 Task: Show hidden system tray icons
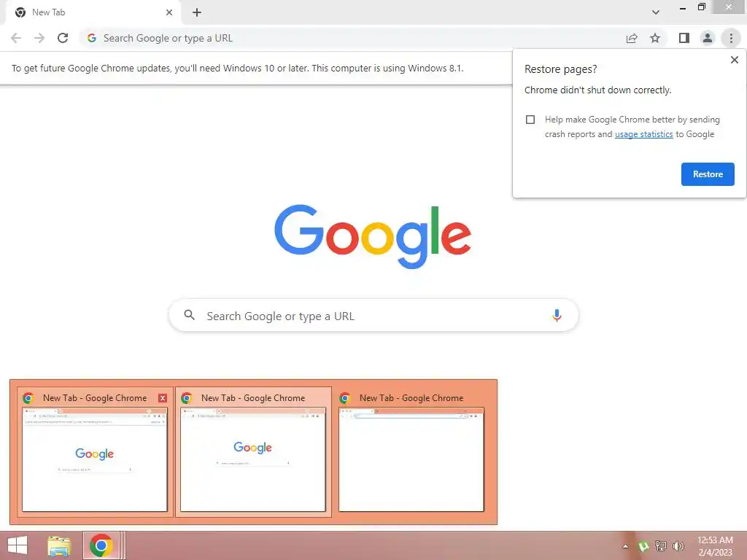point(625,546)
